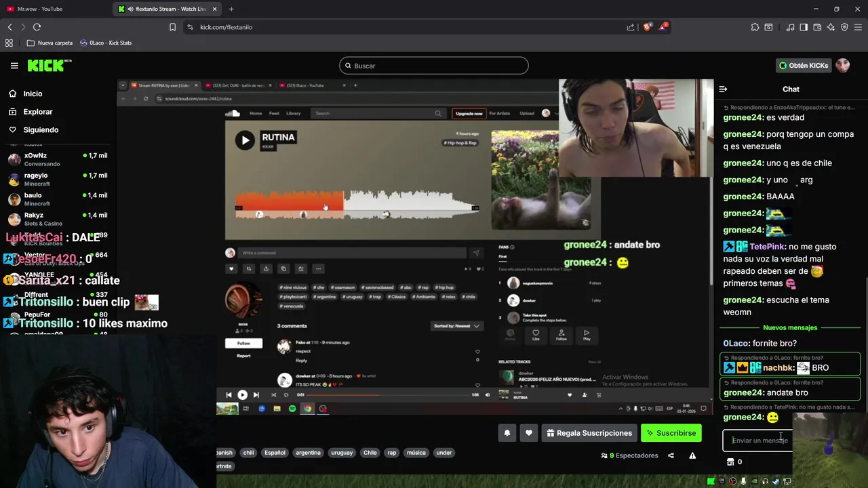Open the 0Laco - Kick Stats bookmark
The height and width of the screenshot is (488, 868).
(x=106, y=43)
